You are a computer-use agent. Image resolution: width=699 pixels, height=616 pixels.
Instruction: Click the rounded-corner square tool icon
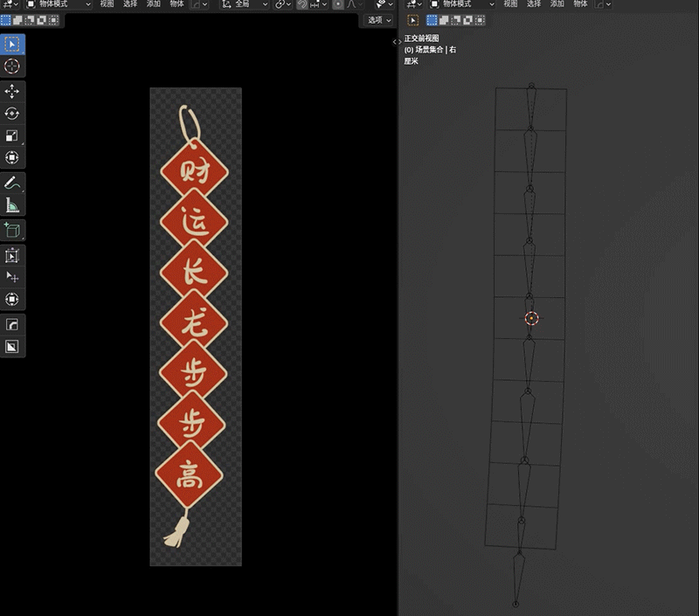click(x=12, y=324)
